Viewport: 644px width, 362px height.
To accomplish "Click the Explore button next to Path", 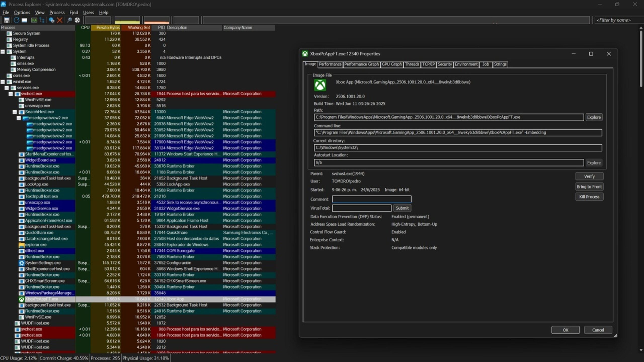I will point(594,117).
